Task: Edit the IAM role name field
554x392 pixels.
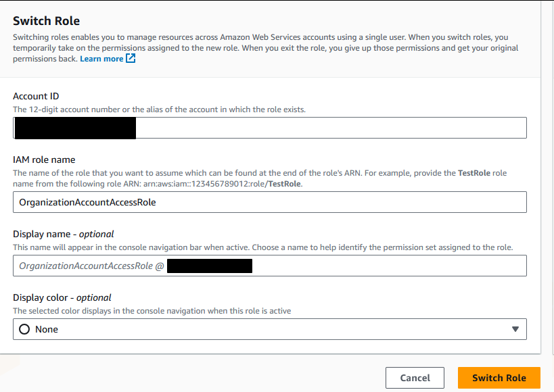Action: coord(270,202)
